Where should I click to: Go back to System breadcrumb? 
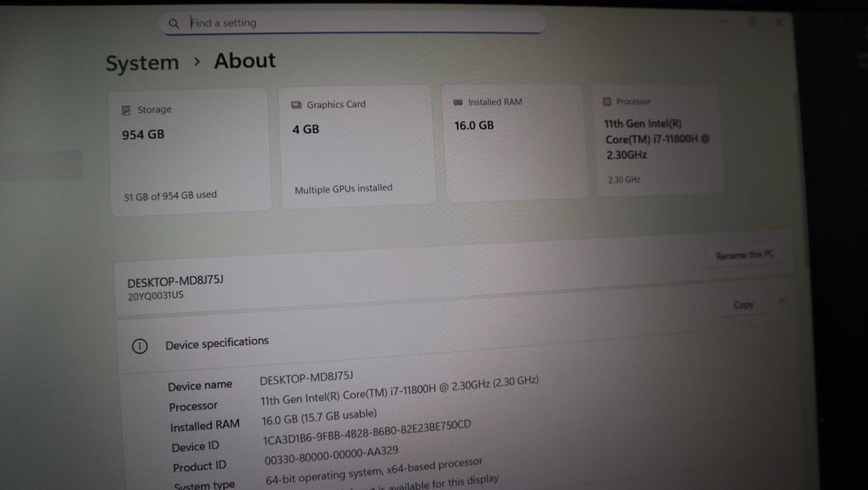[x=142, y=62]
